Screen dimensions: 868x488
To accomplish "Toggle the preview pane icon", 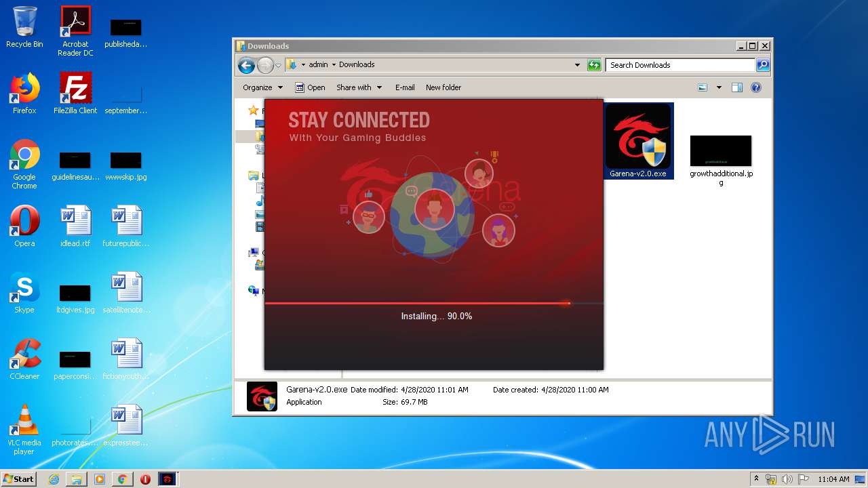I will pos(737,87).
